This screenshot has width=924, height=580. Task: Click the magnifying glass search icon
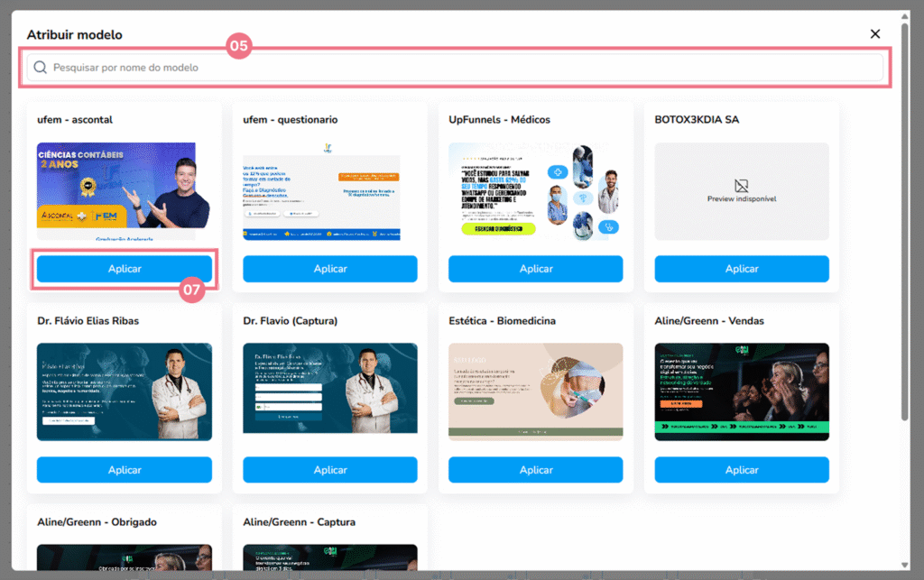(x=40, y=68)
